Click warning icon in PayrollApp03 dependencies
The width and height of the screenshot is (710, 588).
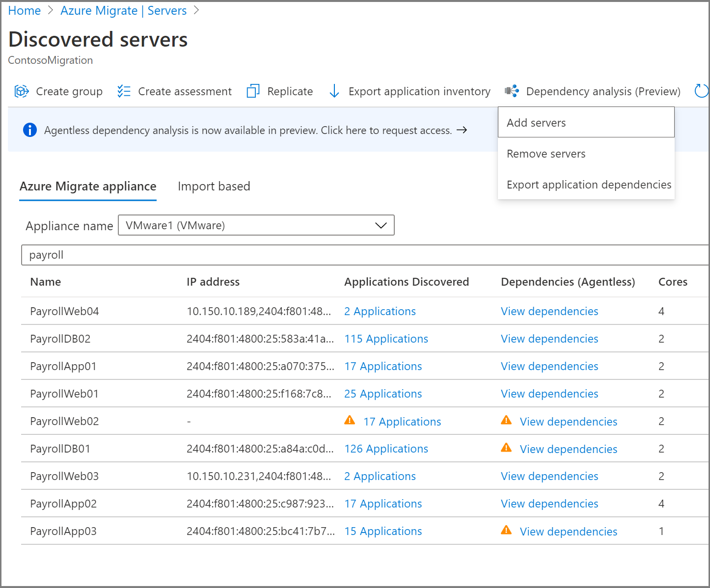[x=506, y=530]
